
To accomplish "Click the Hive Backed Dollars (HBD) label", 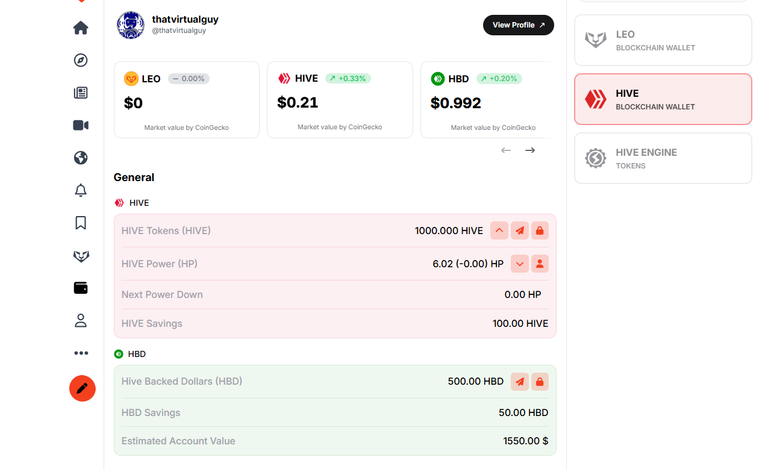I will (x=182, y=381).
